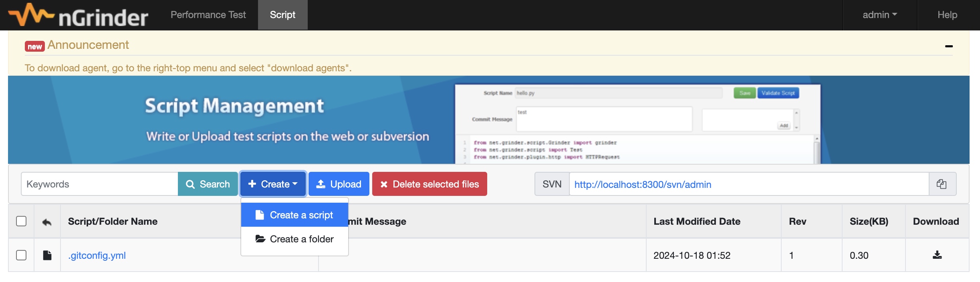Click the SVN label
The height and width of the screenshot is (282, 980).
point(552,184)
